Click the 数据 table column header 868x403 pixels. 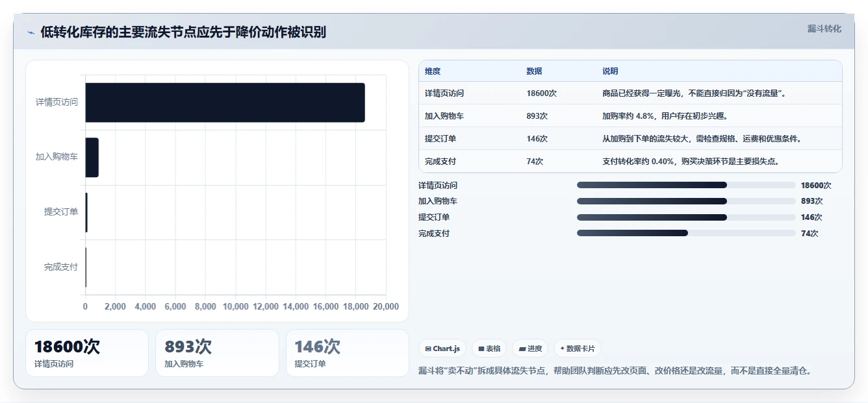(534, 71)
